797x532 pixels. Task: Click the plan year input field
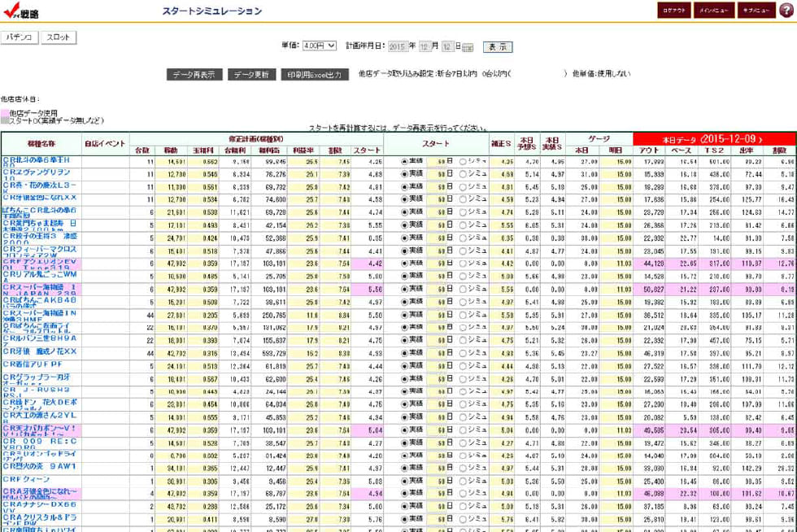point(397,46)
